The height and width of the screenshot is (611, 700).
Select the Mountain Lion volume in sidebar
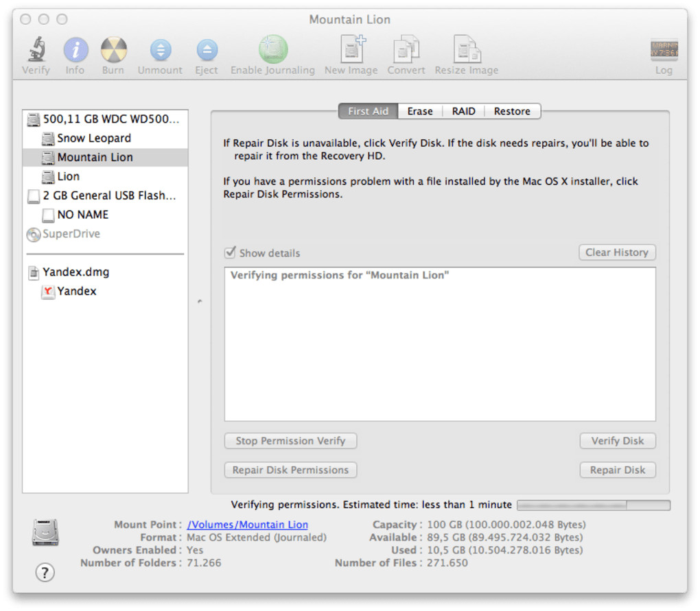[x=106, y=158]
